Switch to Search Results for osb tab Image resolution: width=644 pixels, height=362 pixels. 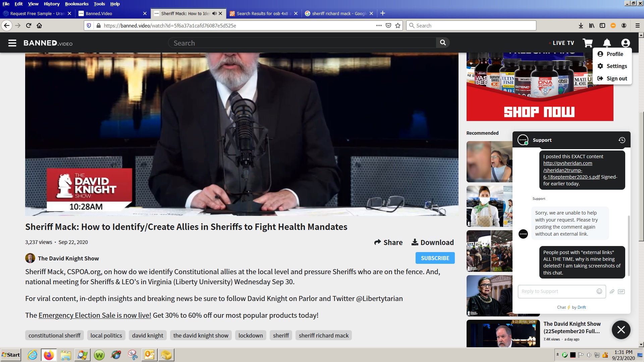click(263, 13)
